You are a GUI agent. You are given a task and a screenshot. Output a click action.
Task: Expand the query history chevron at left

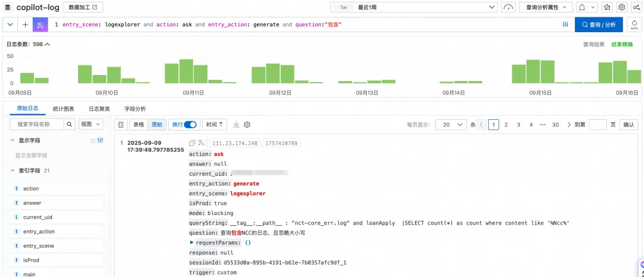(10, 24)
